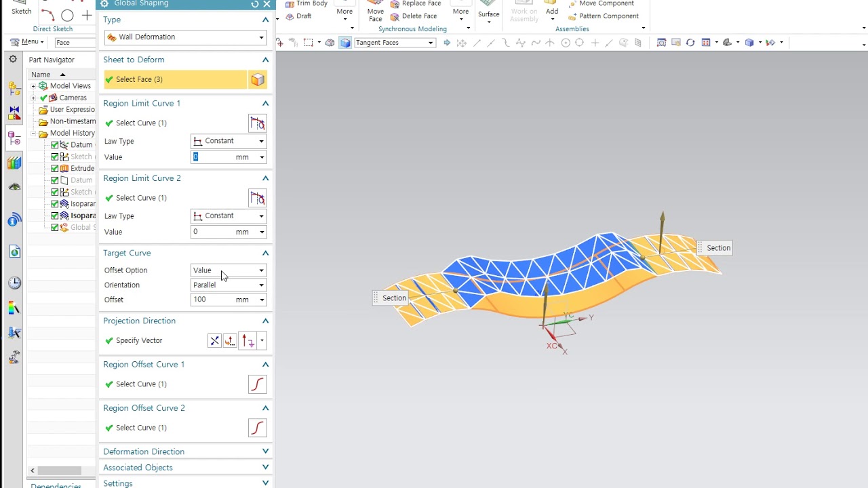Viewport: 868px width, 488px height.
Task: Click the sheet body cube icon beside Select Face
Action: [x=258, y=79]
